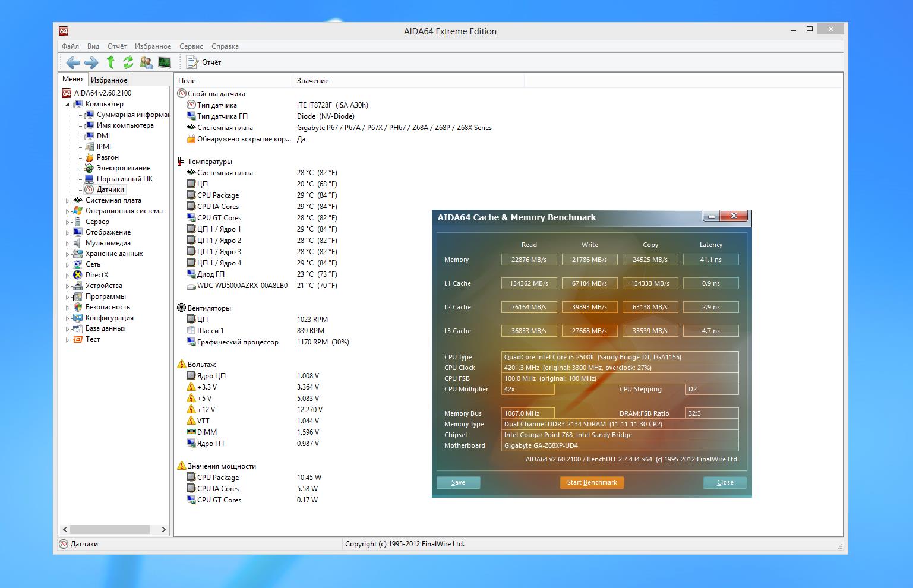913x588 pixels.
Task: Open the Избранное menu in menu bar
Action: [x=153, y=46]
